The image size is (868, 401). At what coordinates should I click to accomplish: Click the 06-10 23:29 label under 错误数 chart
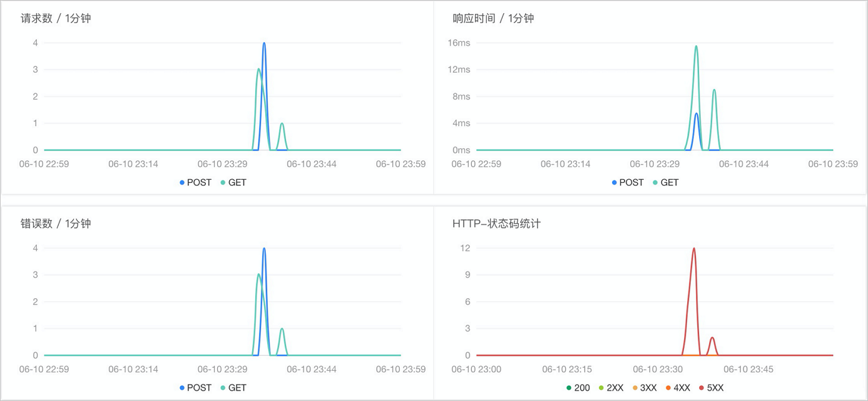[222, 370]
